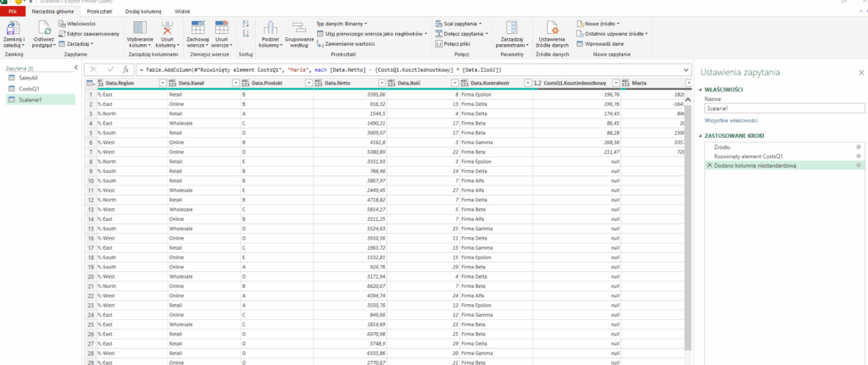Image resolution: width=868 pixels, height=365 pixels.
Task: Open Właściwości in the Zapytanie group
Action: click(77, 24)
